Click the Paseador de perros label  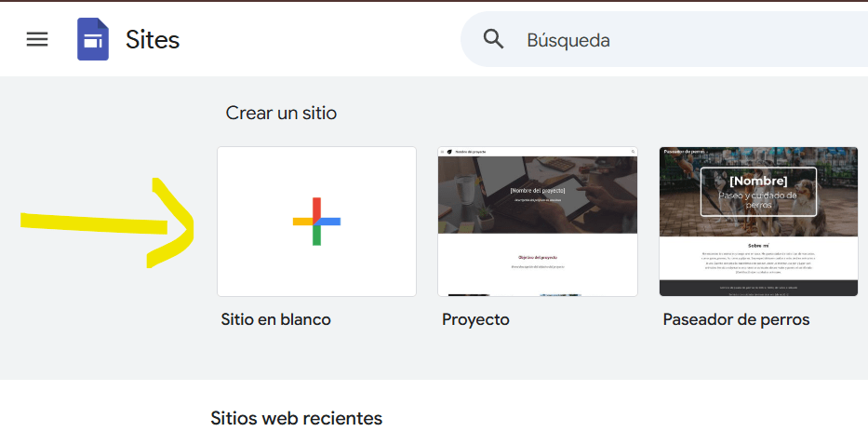tap(736, 319)
